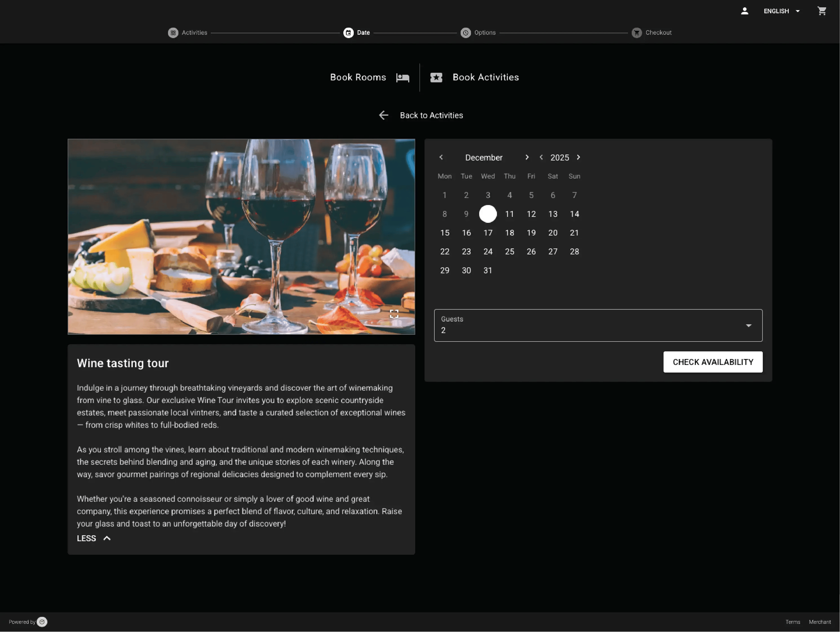Click the Date step icon in the progress bar

pos(349,33)
